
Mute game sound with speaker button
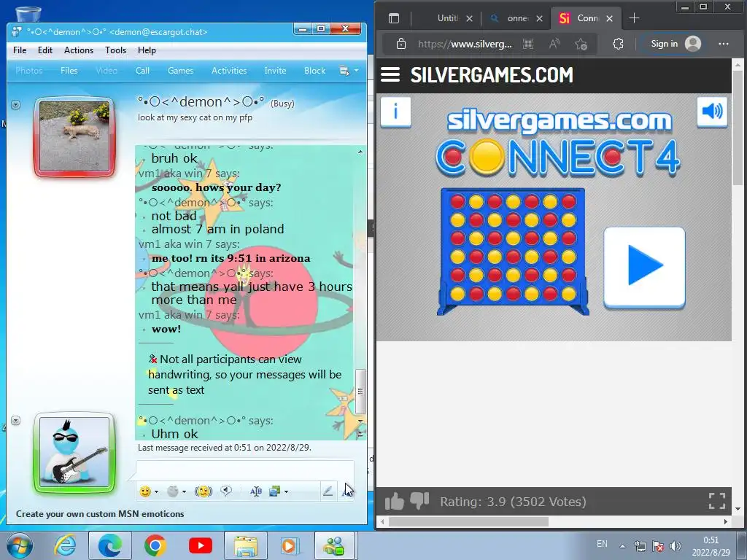pyautogui.click(x=712, y=112)
